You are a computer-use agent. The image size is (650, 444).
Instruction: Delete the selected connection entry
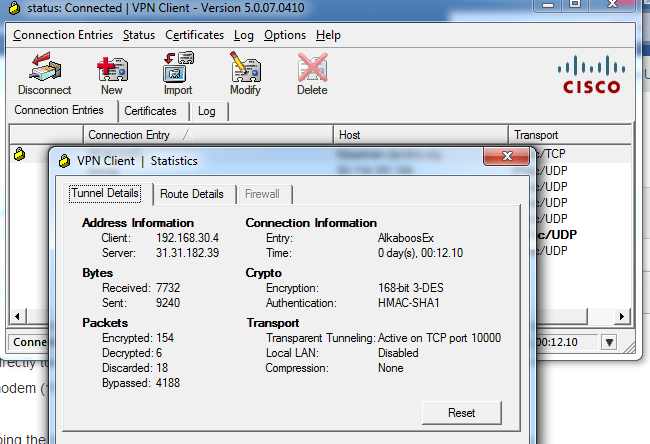point(312,73)
